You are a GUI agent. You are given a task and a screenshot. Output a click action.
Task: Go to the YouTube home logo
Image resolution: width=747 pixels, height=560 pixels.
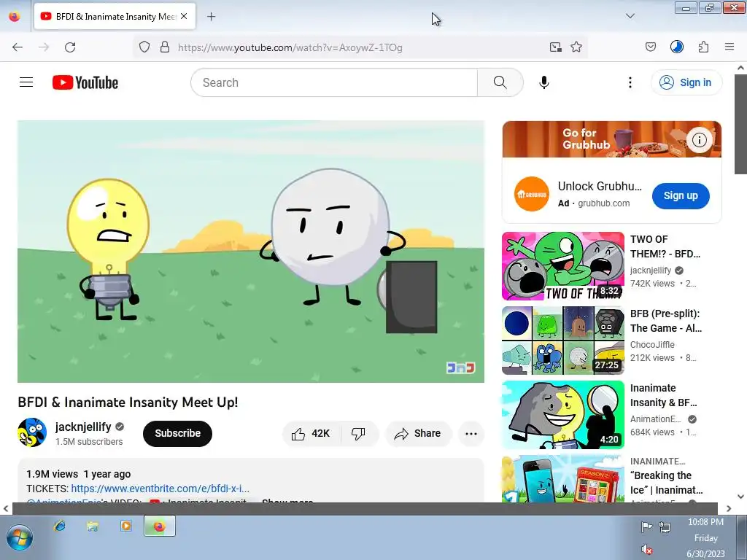click(x=85, y=82)
